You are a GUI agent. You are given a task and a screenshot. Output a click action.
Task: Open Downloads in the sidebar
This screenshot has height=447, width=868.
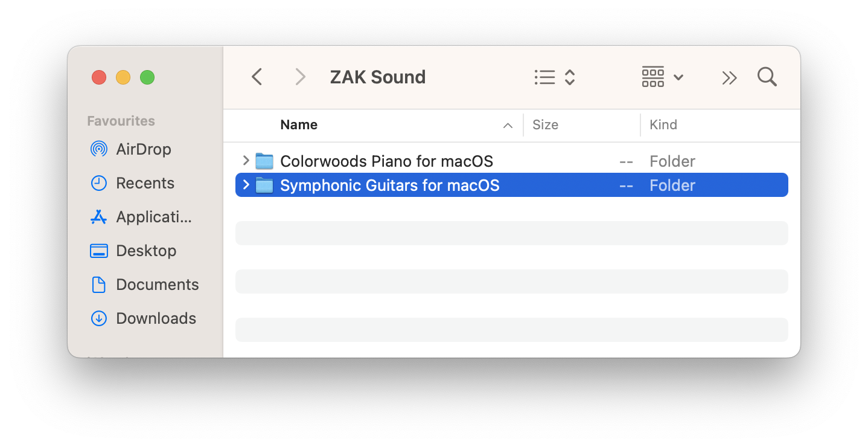pyautogui.click(x=156, y=318)
